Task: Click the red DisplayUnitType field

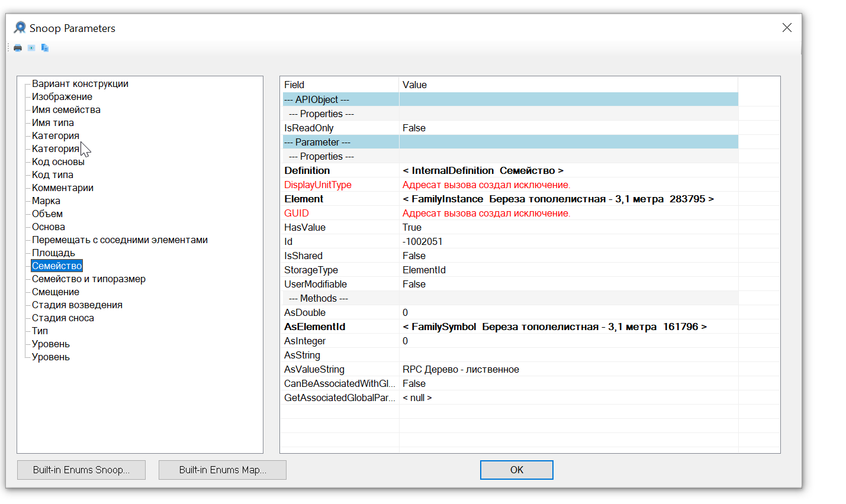Action: click(318, 185)
